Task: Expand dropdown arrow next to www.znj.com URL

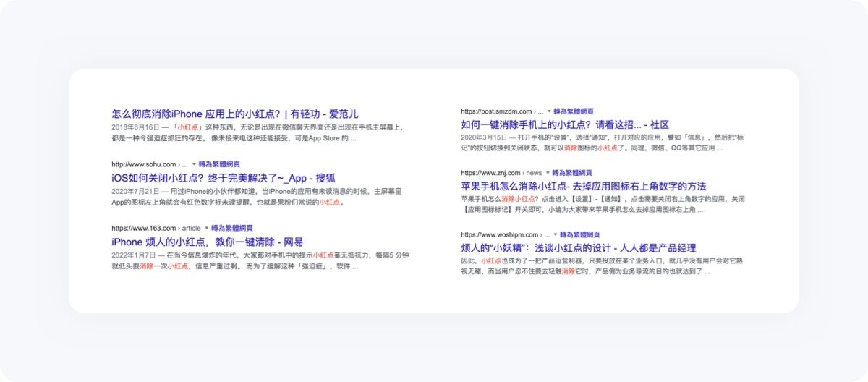Action: (x=548, y=173)
